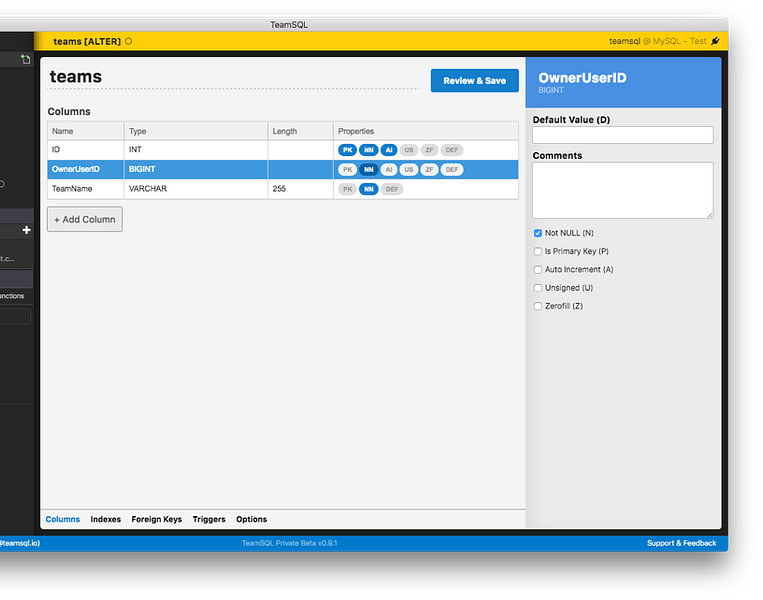763x600 pixels.
Task: Open the Indexes tab
Action: 106,519
